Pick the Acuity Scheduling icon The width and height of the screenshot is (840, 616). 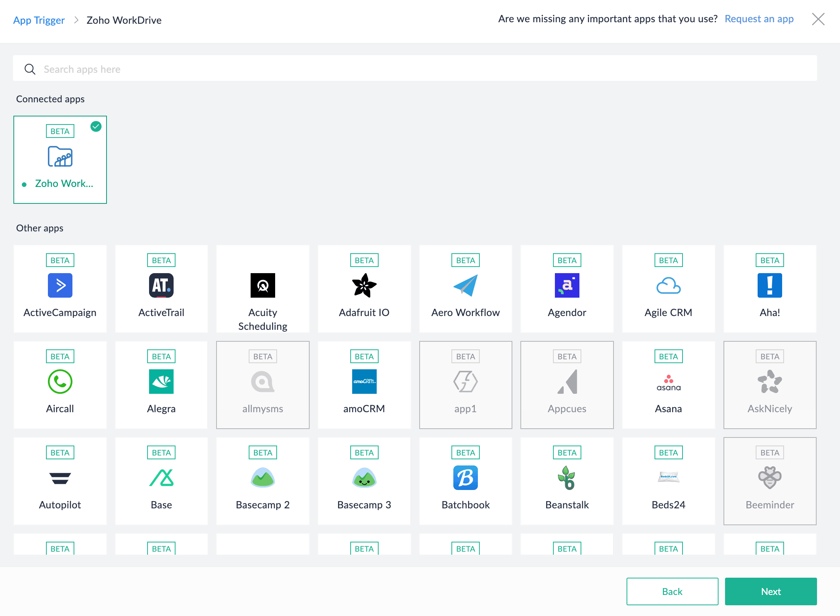click(x=262, y=285)
